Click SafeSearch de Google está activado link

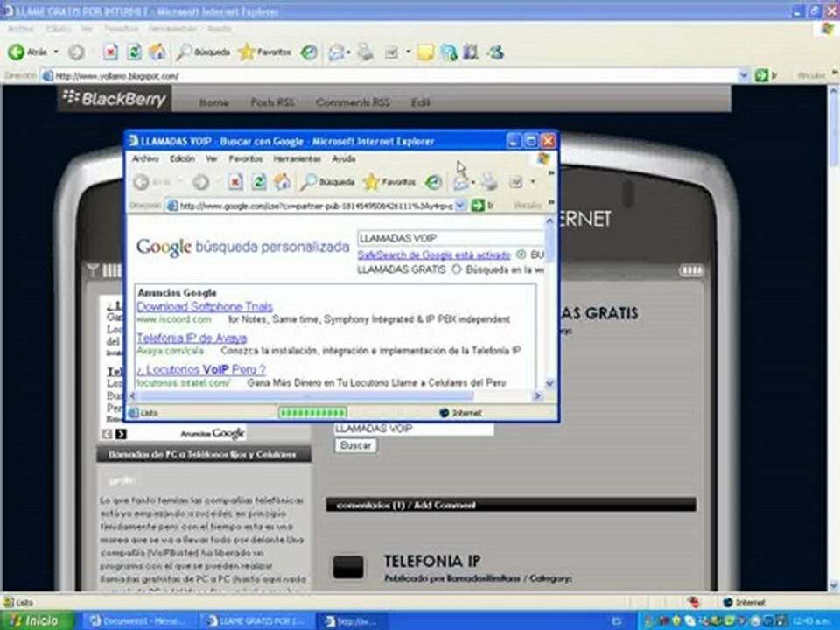pyautogui.click(x=434, y=255)
